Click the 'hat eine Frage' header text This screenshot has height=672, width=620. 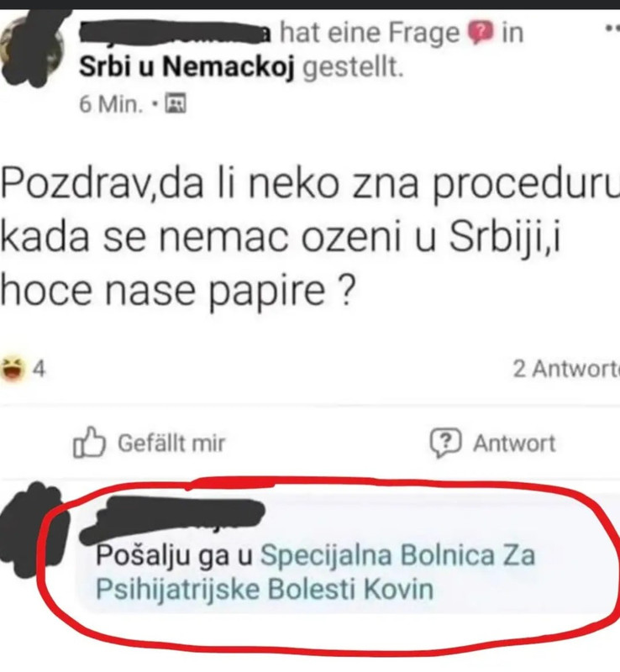(x=369, y=33)
